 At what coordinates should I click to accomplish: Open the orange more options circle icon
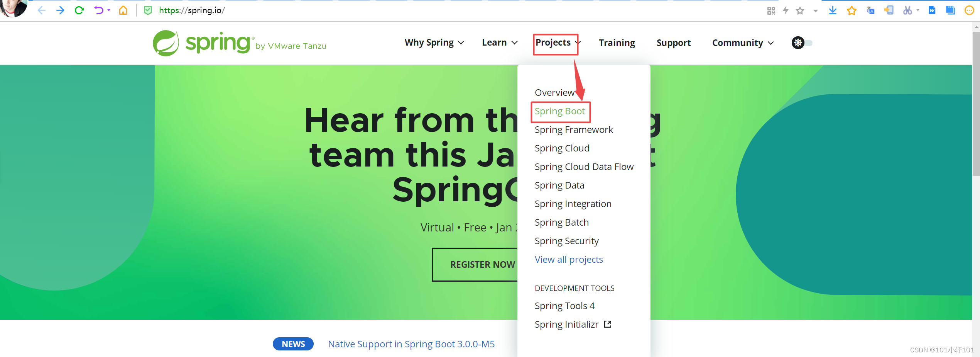969,10
